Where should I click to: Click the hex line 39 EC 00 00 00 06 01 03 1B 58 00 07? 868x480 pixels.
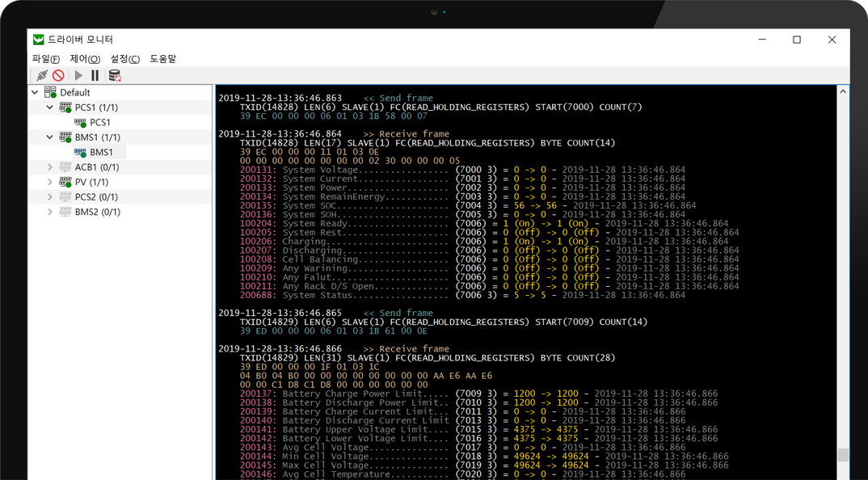[334, 116]
